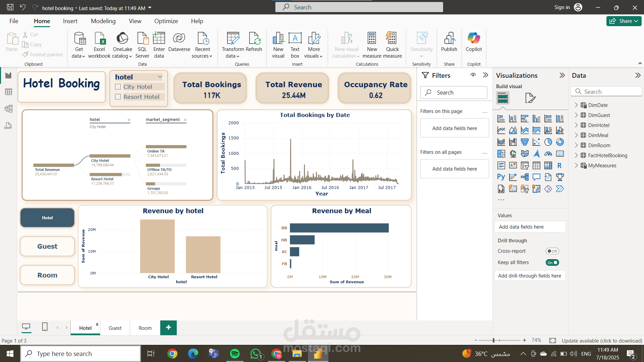This screenshot has width=644, height=362.
Task: Launch Copilot from the ribbon
Action: 474,42
